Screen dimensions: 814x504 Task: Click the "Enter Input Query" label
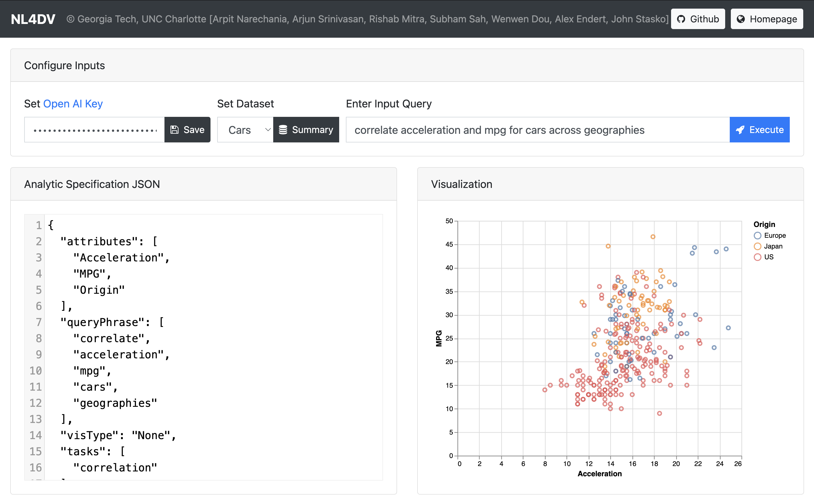(388, 104)
